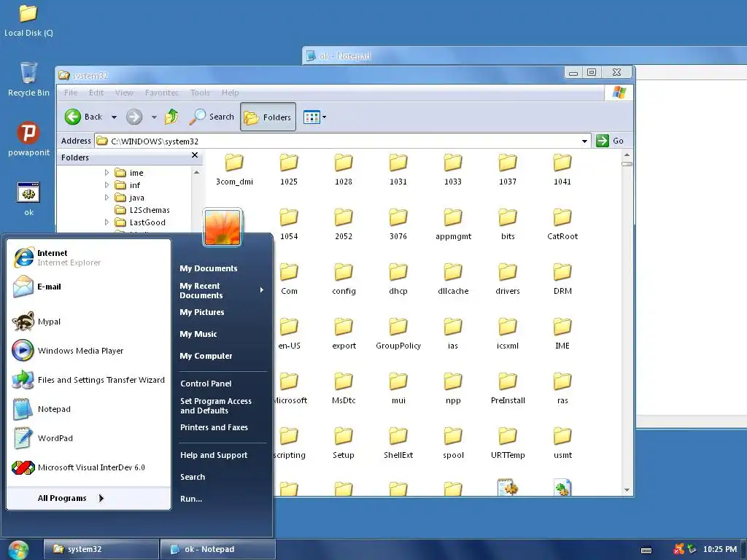747x560 pixels.
Task: Open Control Panel from the Start menu
Action: (x=206, y=384)
